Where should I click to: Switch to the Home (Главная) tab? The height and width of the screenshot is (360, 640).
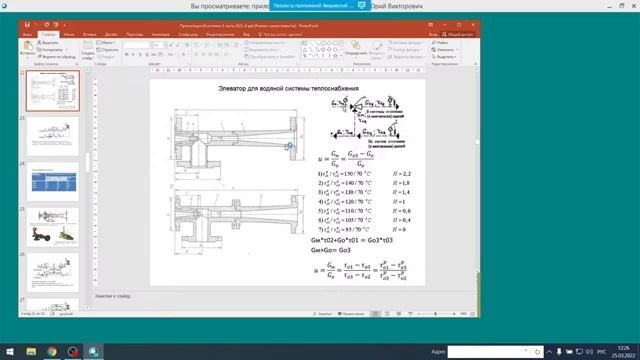click(48, 35)
